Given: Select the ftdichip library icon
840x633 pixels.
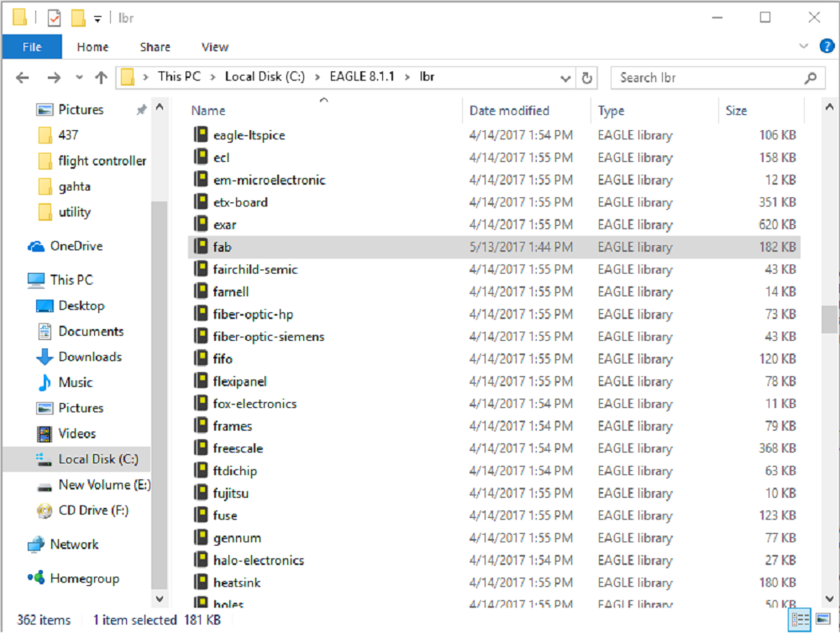Looking at the screenshot, I should (x=201, y=470).
